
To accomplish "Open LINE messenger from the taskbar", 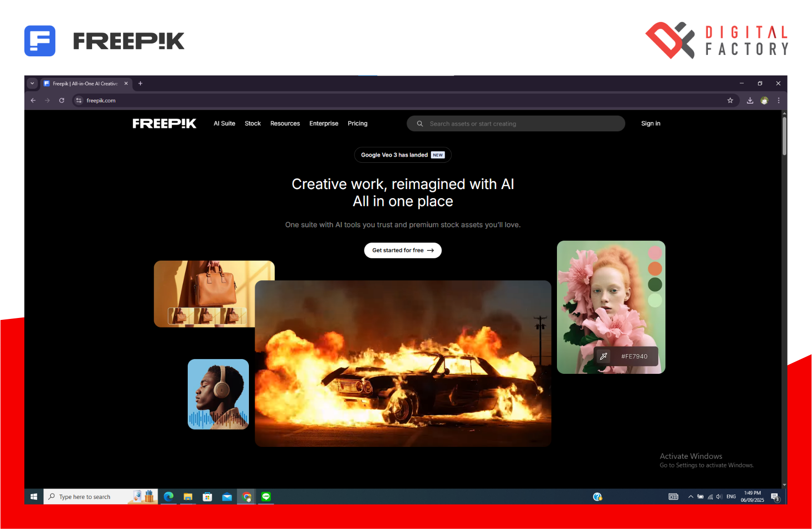I will coord(266,497).
